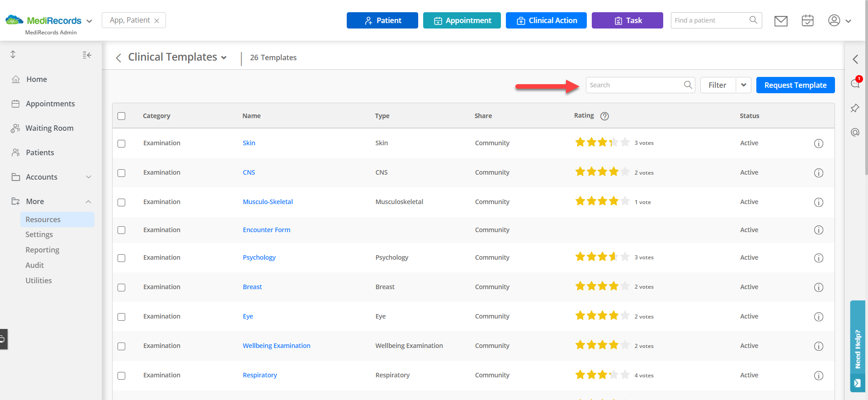868x400 pixels.
Task: Open Waiting Room in sidebar
Action: (x=49, y=128)
